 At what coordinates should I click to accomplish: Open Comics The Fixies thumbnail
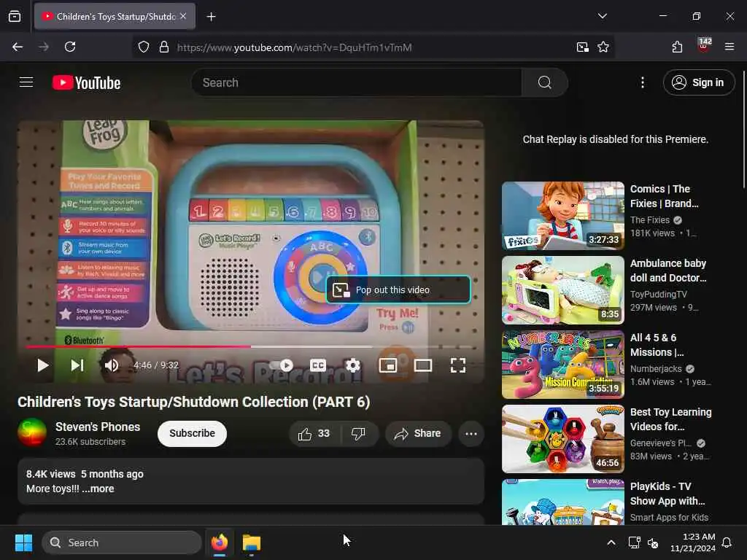click(x=562, y=216)
